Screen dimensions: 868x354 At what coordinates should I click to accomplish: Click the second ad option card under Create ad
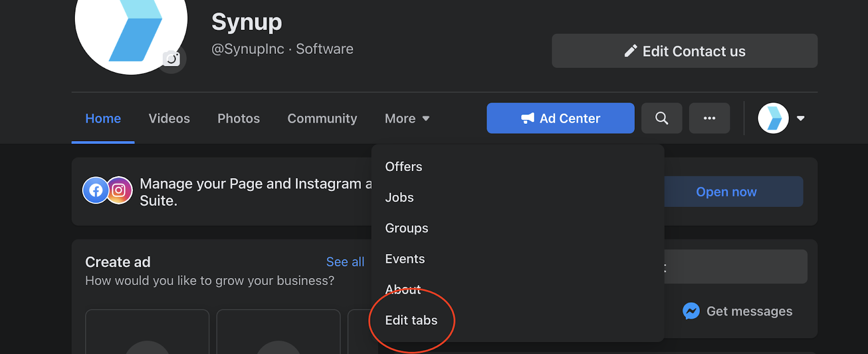278,332
